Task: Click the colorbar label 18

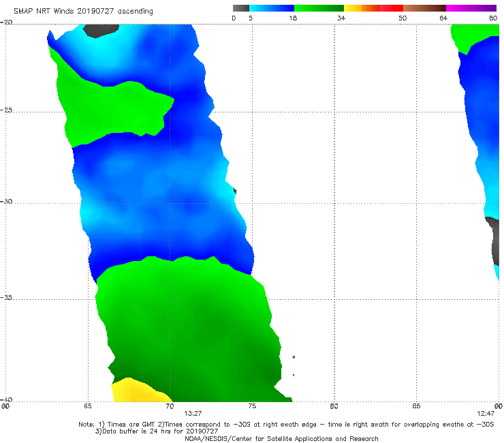Action: click(x=293, y=18)
